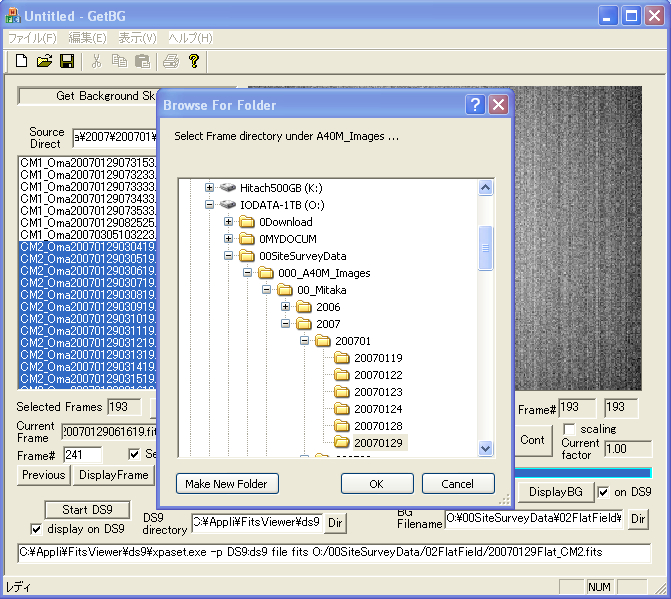Select the 20070129 folder
Screen dimensions: 671x599
tap(378, 442)
